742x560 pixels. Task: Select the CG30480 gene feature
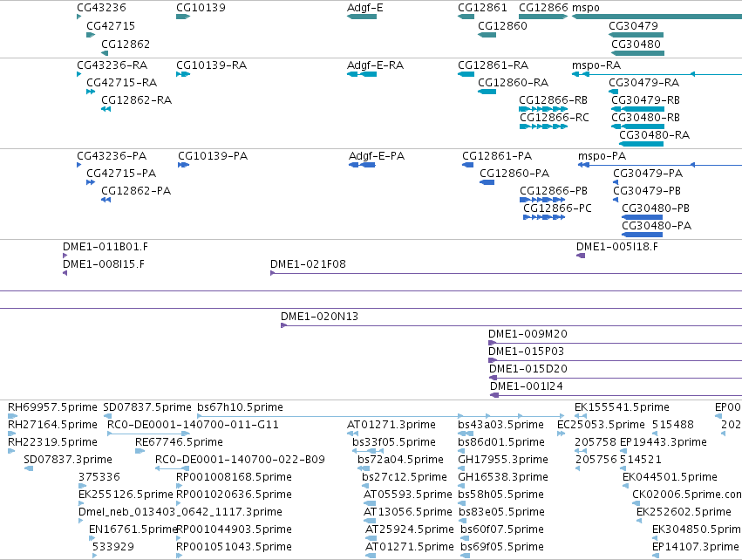tap(637, 53)
